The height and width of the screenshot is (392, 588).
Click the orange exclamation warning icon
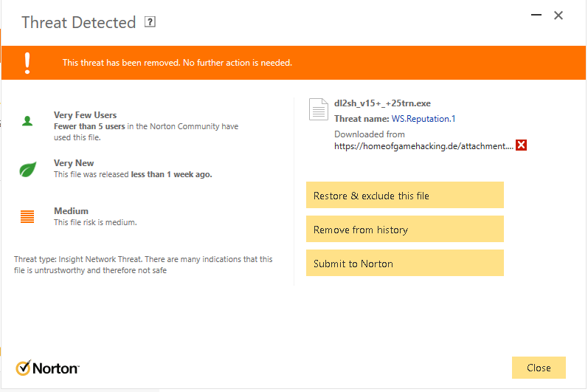27,63
